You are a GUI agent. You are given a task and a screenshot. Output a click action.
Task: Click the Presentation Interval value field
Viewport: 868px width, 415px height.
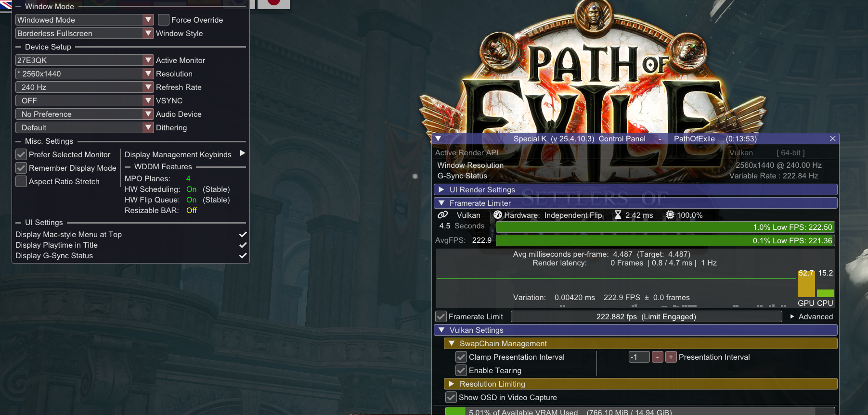point(639,357)
